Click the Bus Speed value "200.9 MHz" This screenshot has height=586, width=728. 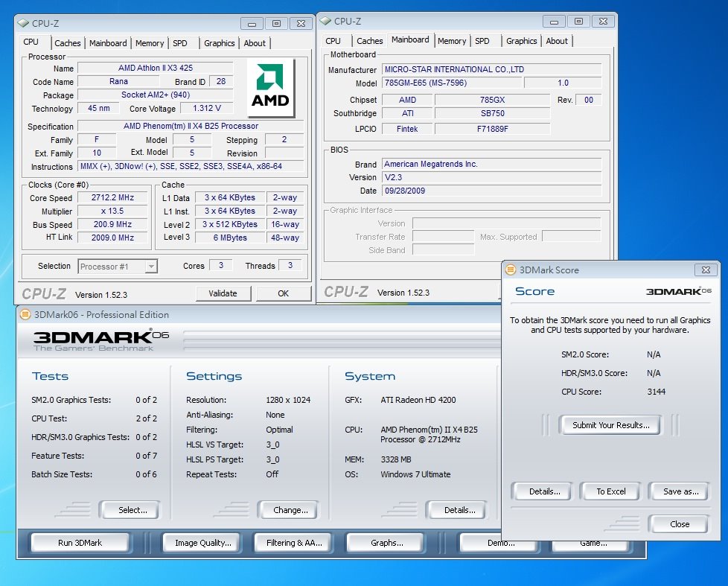(x=113, y=224)
